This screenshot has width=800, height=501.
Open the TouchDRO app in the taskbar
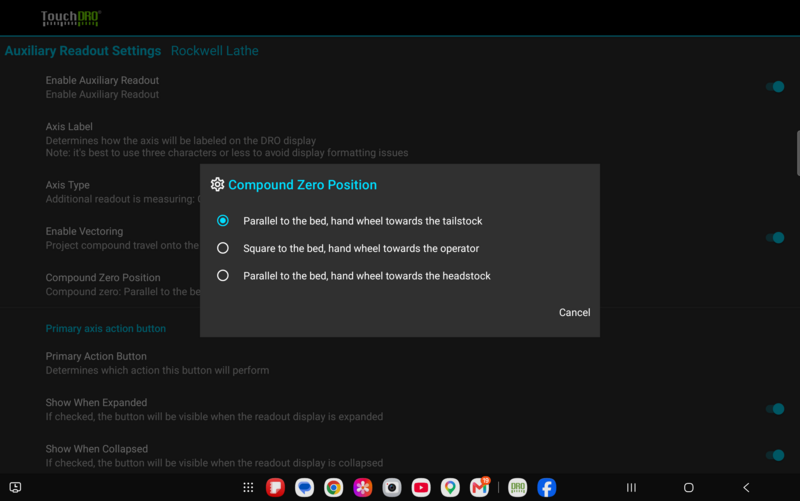coord(517,488)
